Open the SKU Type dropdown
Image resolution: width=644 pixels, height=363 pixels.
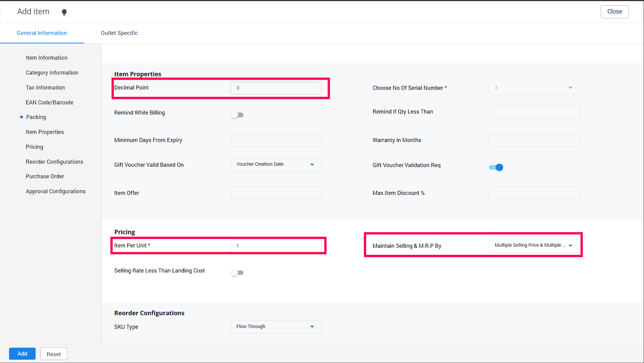point(276,327)
